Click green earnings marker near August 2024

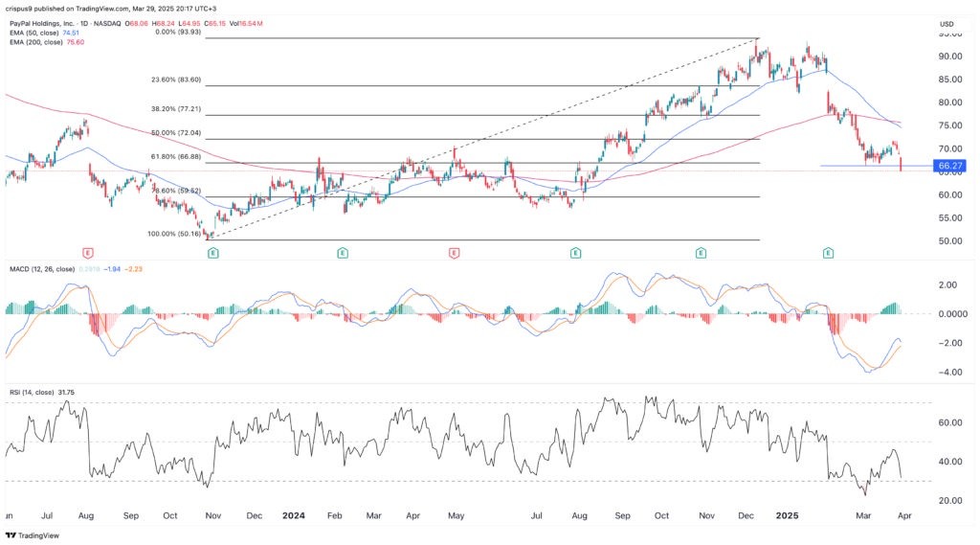click(x=575, y=253)
